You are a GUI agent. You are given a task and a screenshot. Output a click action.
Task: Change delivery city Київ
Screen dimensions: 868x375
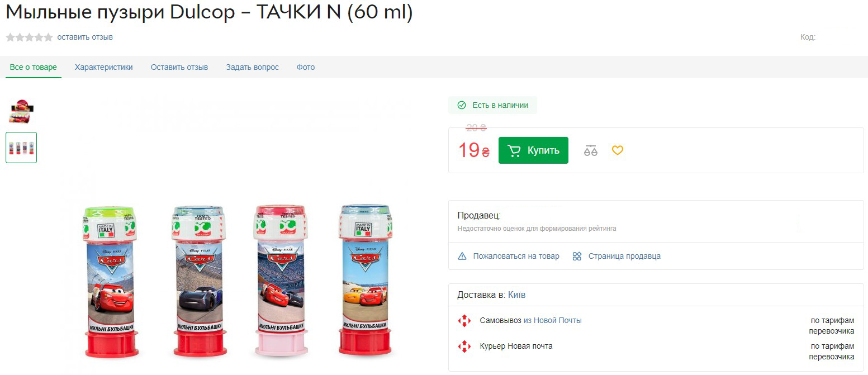coord(517,295)
